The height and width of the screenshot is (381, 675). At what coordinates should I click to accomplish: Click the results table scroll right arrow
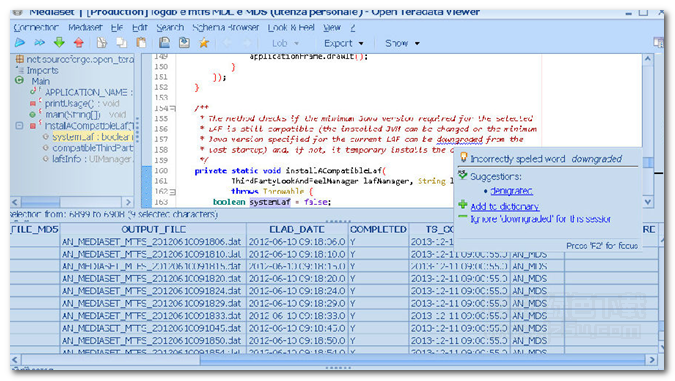(652, 359)
